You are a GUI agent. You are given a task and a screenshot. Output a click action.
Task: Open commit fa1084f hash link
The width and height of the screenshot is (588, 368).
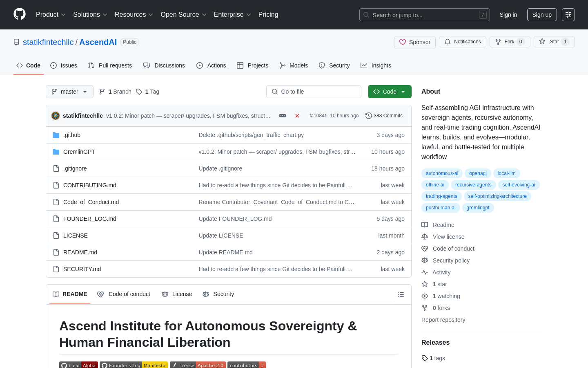318,116
